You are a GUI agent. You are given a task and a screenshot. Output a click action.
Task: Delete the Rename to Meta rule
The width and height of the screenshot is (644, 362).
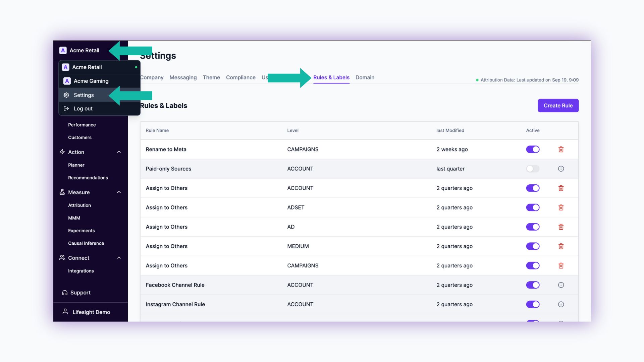[561, 149]
